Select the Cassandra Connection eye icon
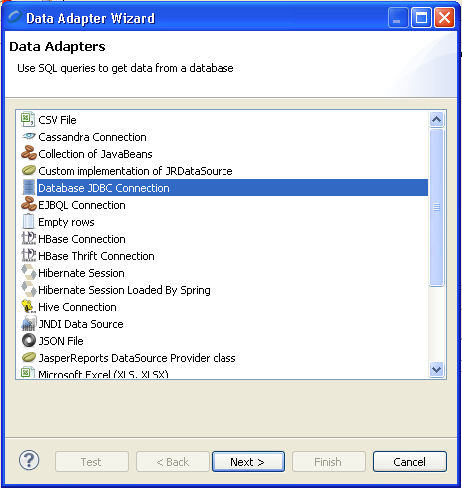The width and height of the screenshot is (462, 488). [29, 136]
